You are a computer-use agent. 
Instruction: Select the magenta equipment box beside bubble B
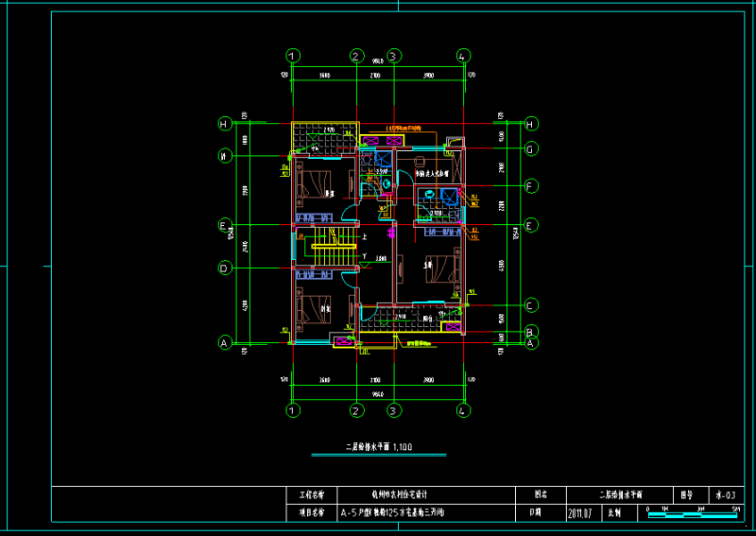click(452, 327)
